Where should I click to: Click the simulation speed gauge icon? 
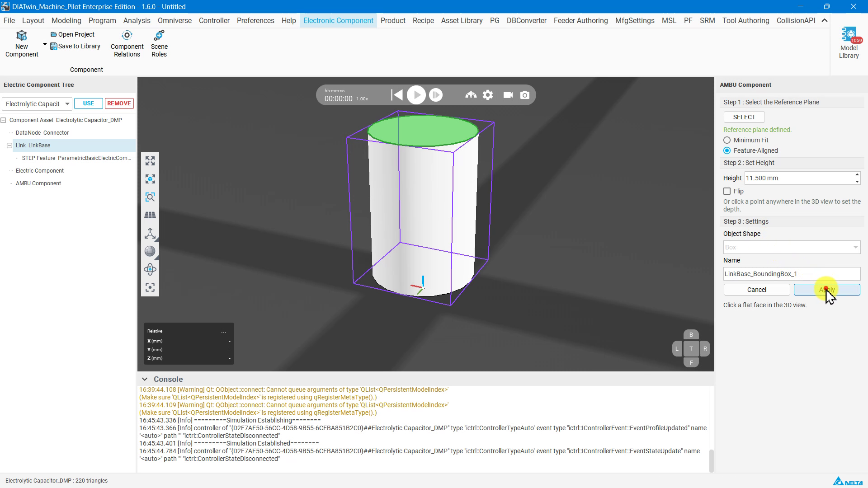[x=471, y=95]
